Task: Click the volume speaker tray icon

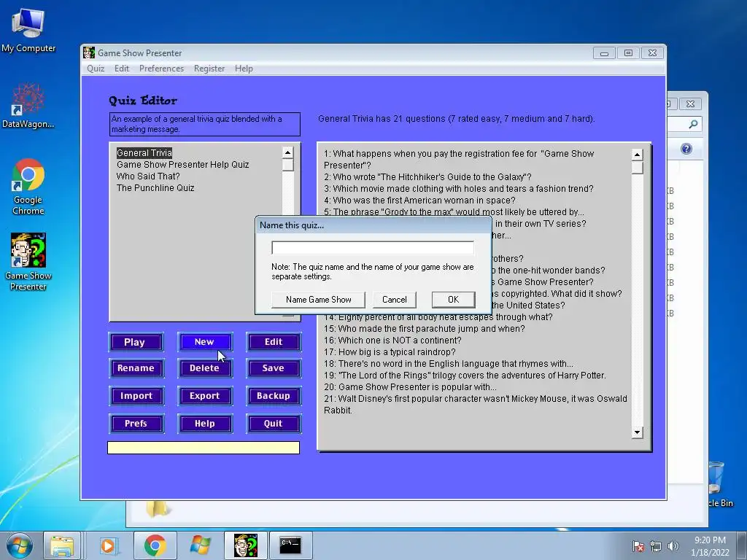Action: pos(673,546)
